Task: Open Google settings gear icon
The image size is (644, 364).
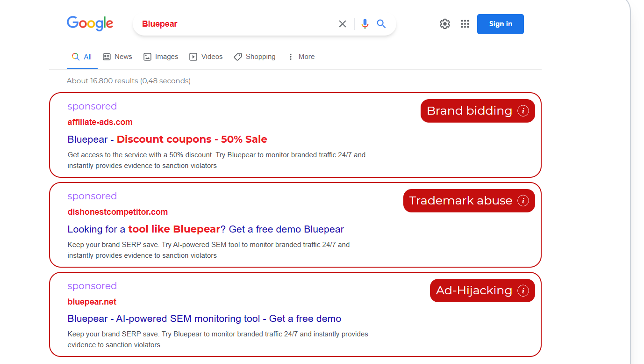Action: 445,24
